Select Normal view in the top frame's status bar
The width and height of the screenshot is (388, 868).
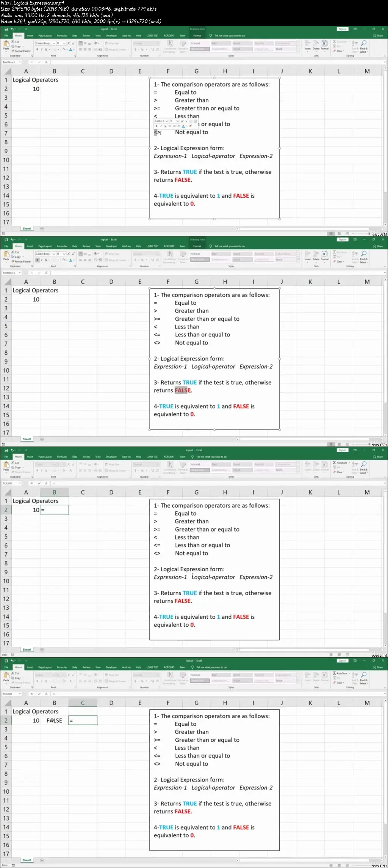[x=331, y=234]
